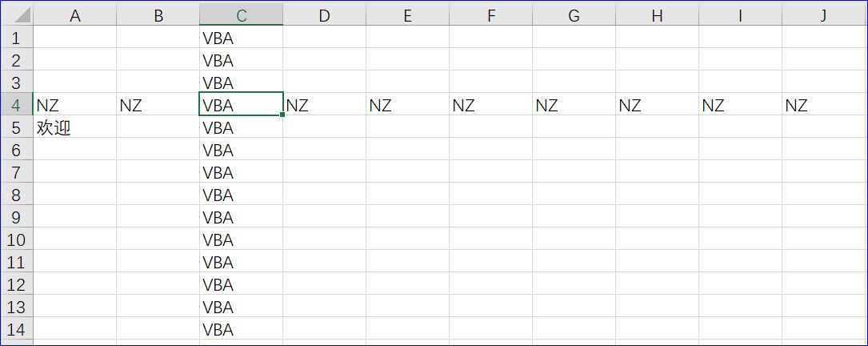Select row 9 header

[17, 217]
